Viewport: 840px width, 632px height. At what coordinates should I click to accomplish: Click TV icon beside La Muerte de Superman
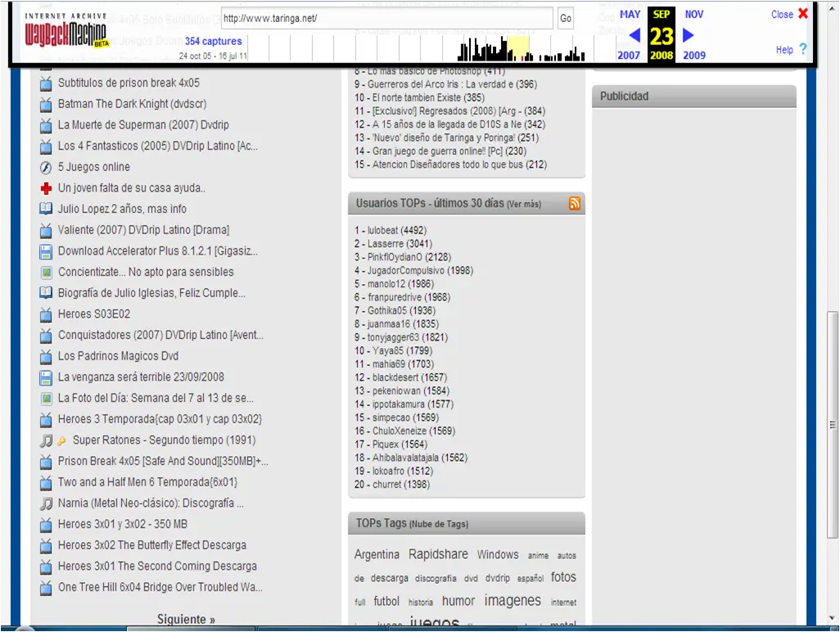(46, 126)
